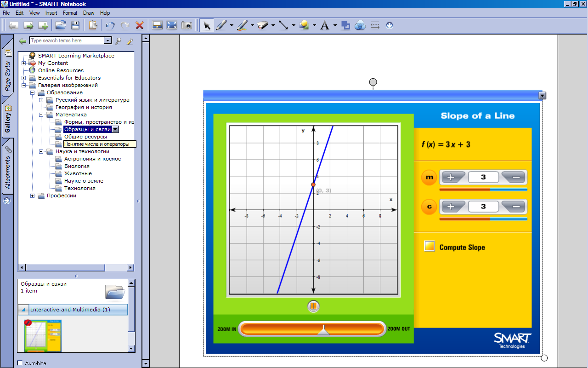Add a new page

click(43, 25)
